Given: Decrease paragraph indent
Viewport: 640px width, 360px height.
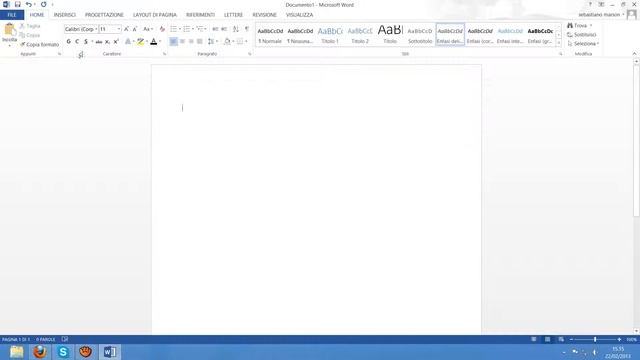Looking at the screenshot, I should click(215, 29).
